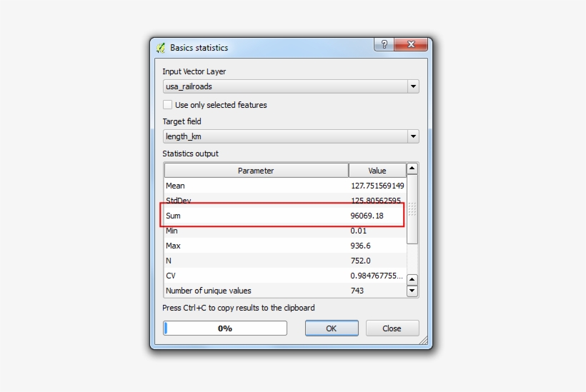Click the OK button

[x=332, y=328]
